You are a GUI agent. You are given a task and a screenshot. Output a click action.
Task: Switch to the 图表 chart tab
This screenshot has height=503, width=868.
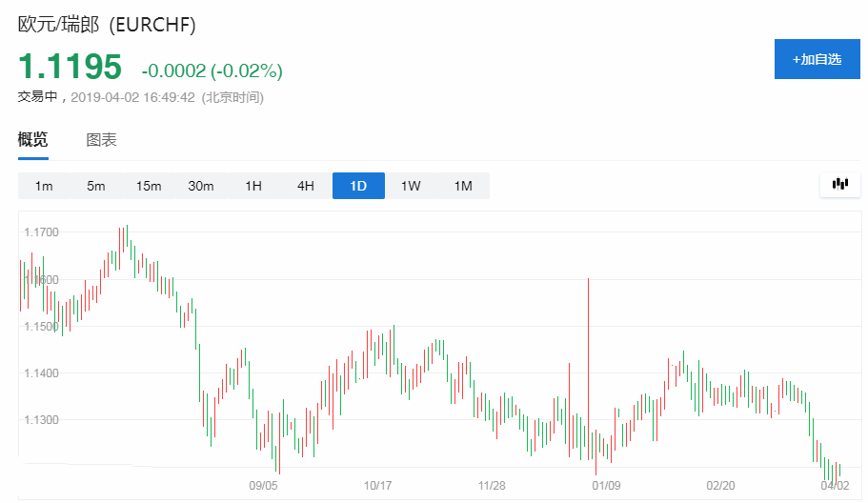point(101,140)
